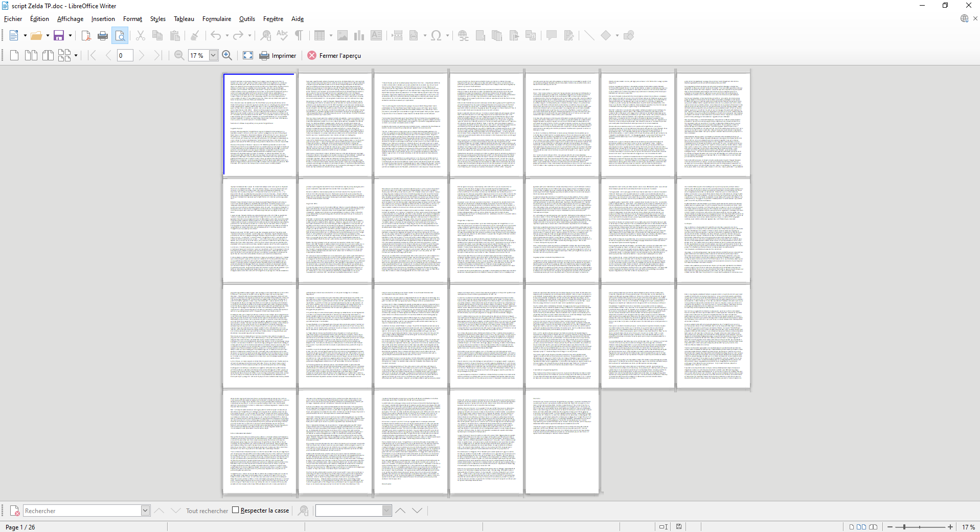The width and height of the screenshot is (980, 532).
Task: Open the Styles menu
Action: (158, 19)
